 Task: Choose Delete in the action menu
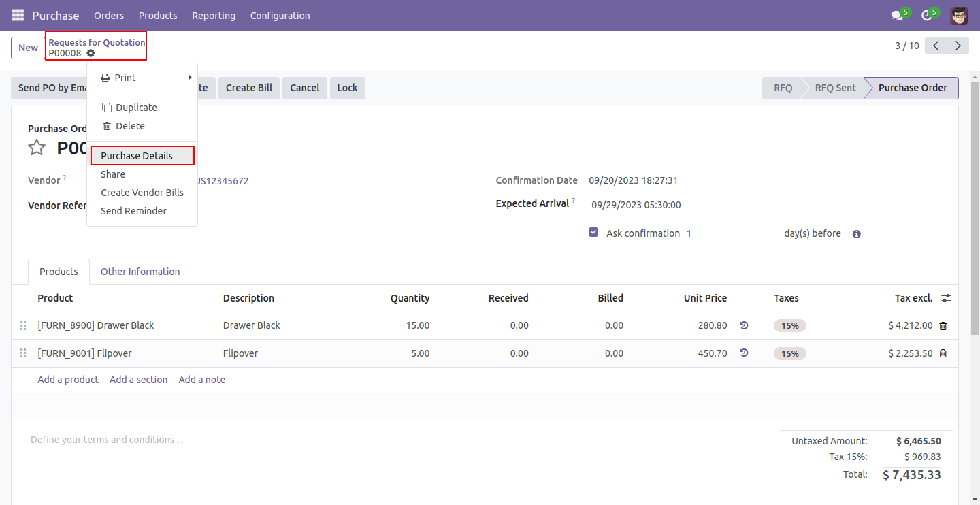point(142,126)
